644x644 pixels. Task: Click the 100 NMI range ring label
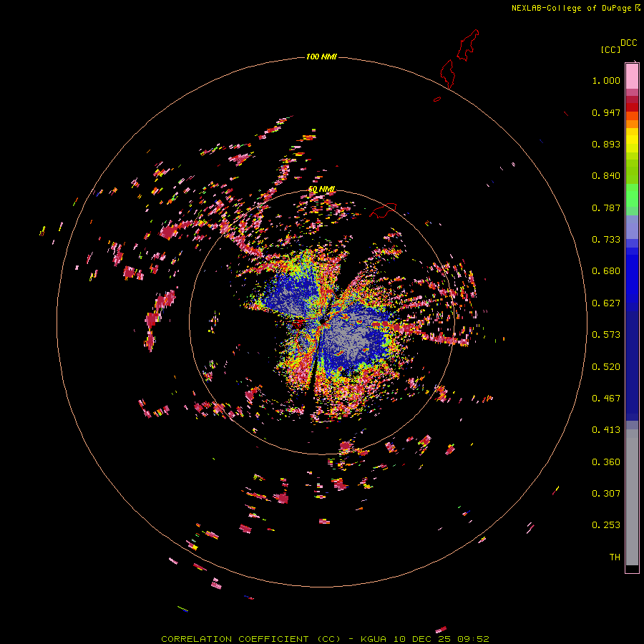coord(321,57)
